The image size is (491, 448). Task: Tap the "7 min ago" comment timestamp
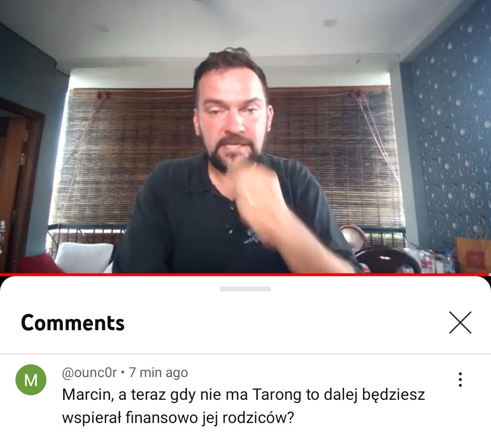pyautogui.click(x=158, y=372)
